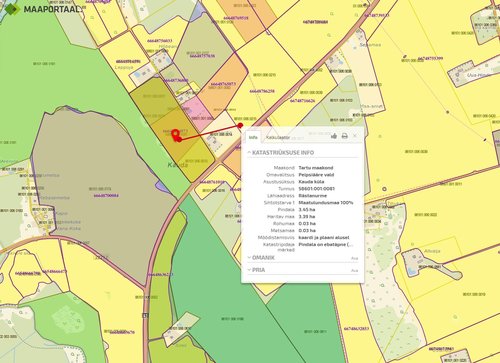Click the Maaportaal logo

[43, 9]
